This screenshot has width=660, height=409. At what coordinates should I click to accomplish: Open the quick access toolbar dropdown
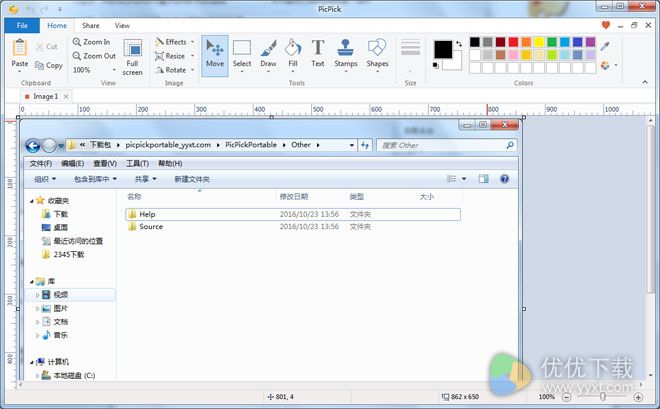(x=59, y=9)
